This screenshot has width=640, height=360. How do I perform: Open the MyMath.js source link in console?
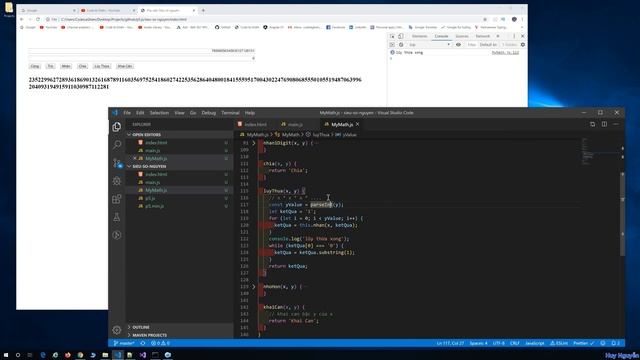click(x=505, y=53)
